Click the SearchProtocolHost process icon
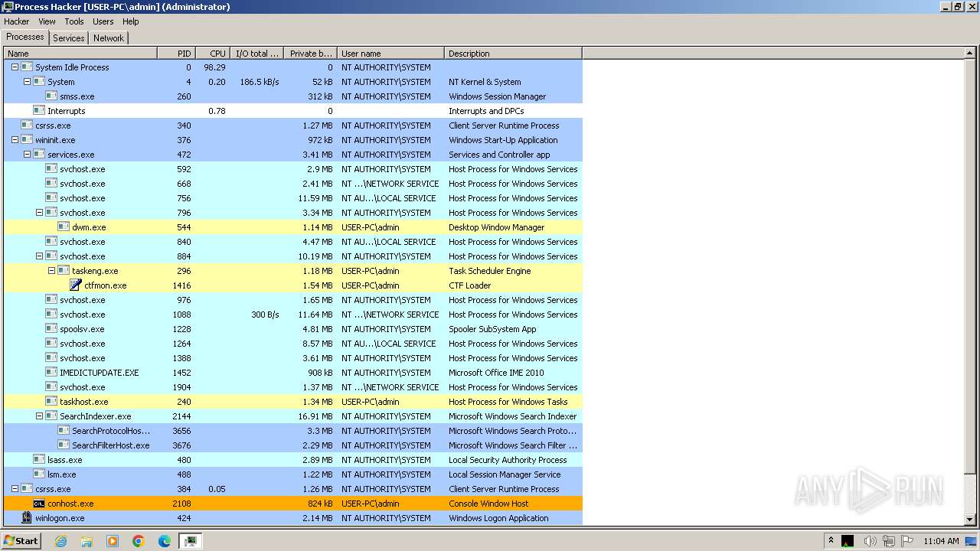 tap(64, 431)
